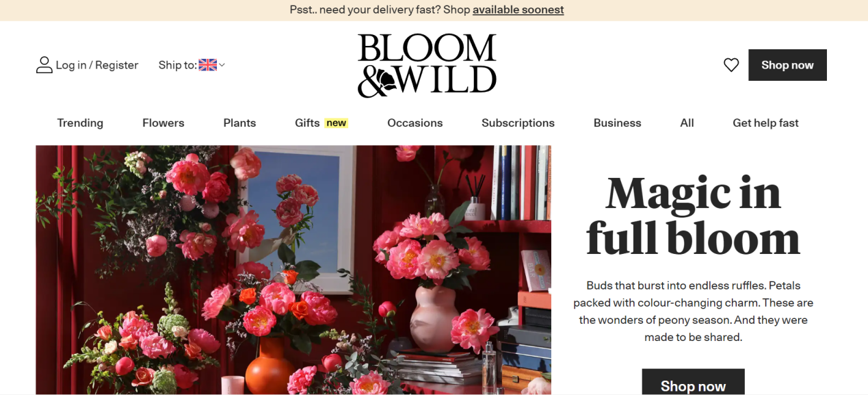
Task: Open the Occasions menu
Action: (x=415, y=123)
